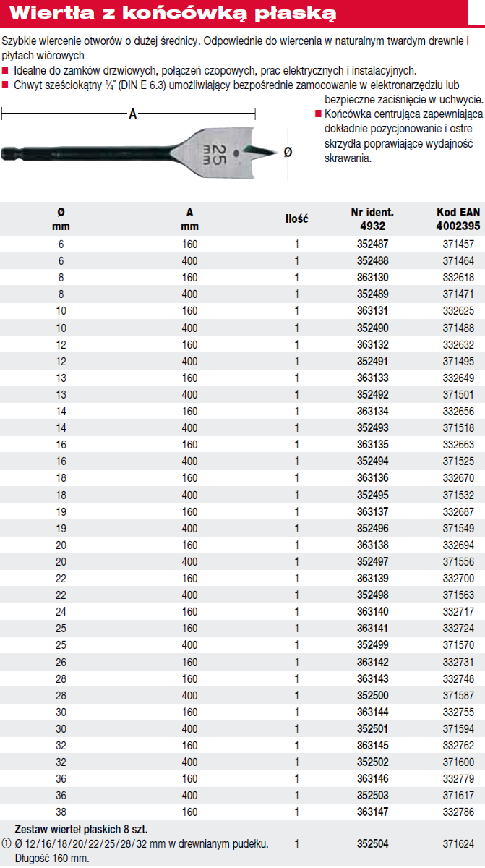The image size is (485, 868).
Task: Click the "Kod EAN 4002395" column header
Action: (457, 218)
